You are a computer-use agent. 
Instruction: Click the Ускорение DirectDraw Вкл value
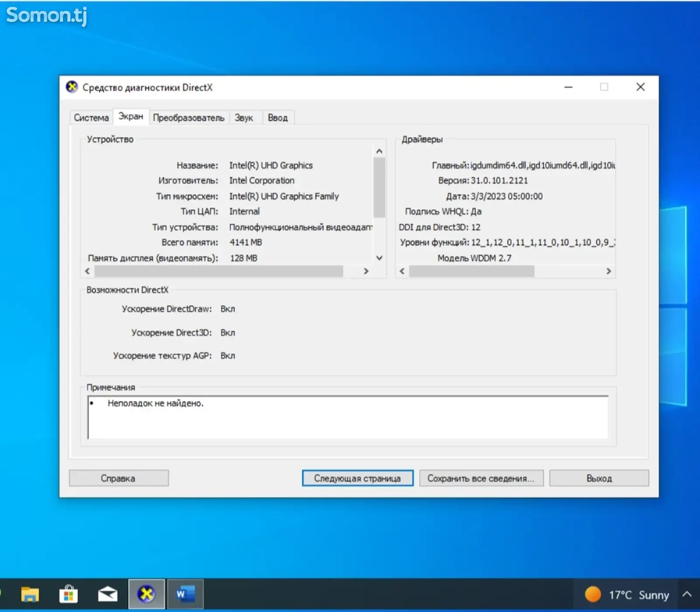tap(228, 309)
